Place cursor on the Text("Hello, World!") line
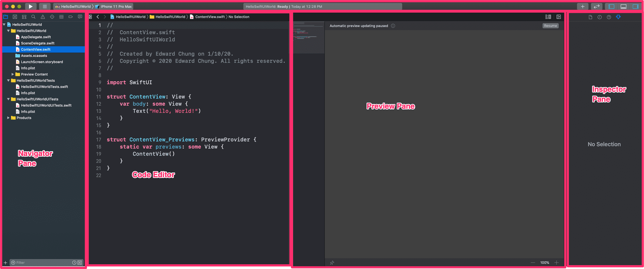The image size is (644, 269). [x=167, y=111]
